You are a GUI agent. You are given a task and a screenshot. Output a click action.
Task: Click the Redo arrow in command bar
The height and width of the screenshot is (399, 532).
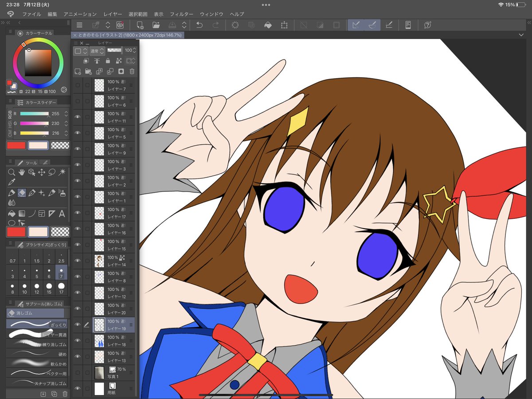tap(215, 25)
